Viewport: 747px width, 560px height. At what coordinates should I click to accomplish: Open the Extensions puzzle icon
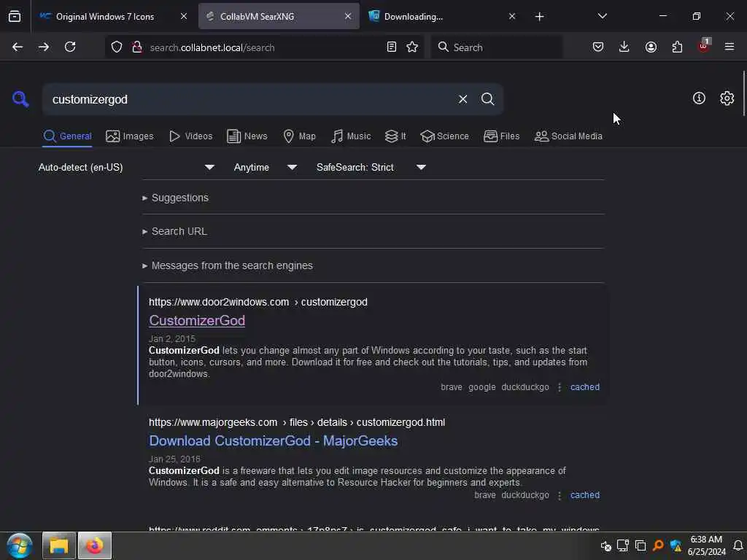677,47
